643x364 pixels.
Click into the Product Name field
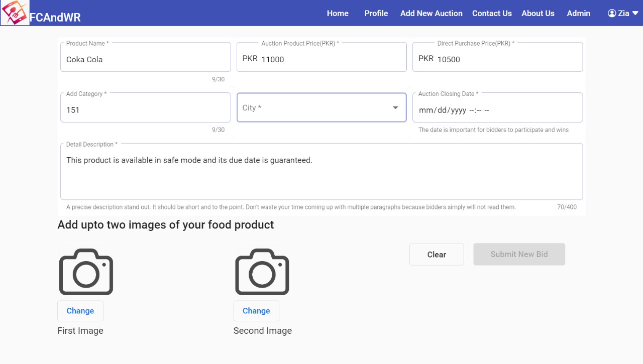pos(146,59)
